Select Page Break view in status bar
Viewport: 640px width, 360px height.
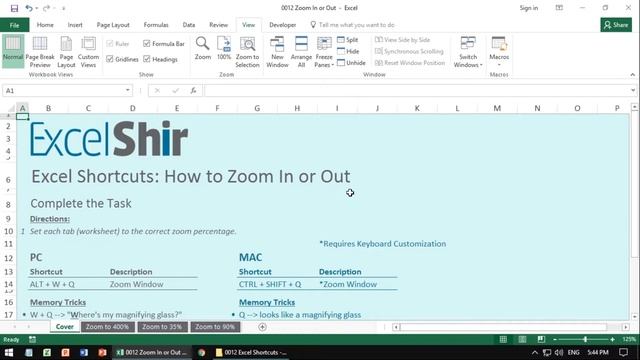541,339
